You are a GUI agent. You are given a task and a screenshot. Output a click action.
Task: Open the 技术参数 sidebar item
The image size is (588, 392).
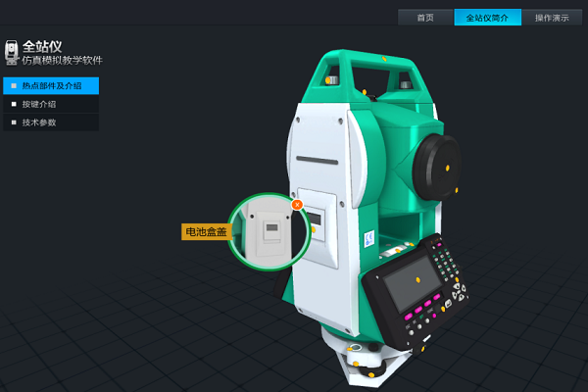[51, 122]
